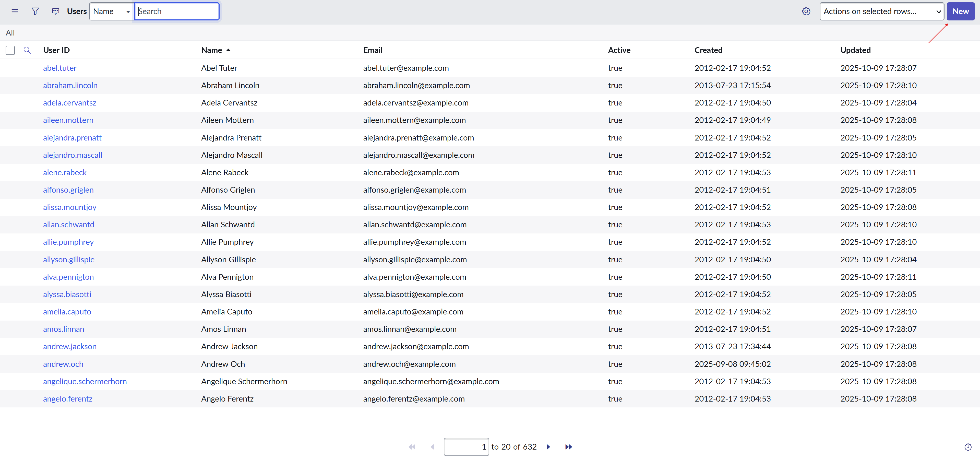The width and height of the screenshot is (980, 458).
Task: Go to the next page arrow
Action: point(548,447)
